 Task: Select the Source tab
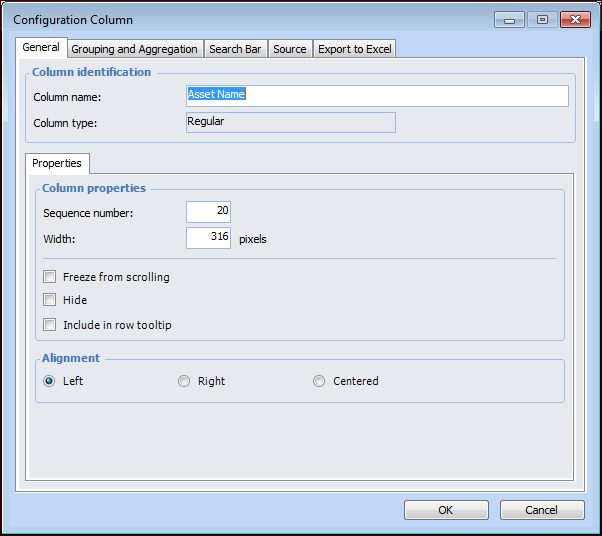(x=290, y=49)
